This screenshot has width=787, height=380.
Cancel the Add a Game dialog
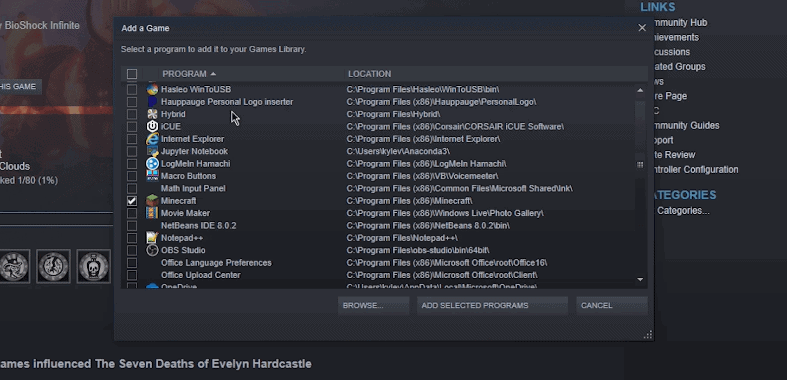tap(611, 305)
